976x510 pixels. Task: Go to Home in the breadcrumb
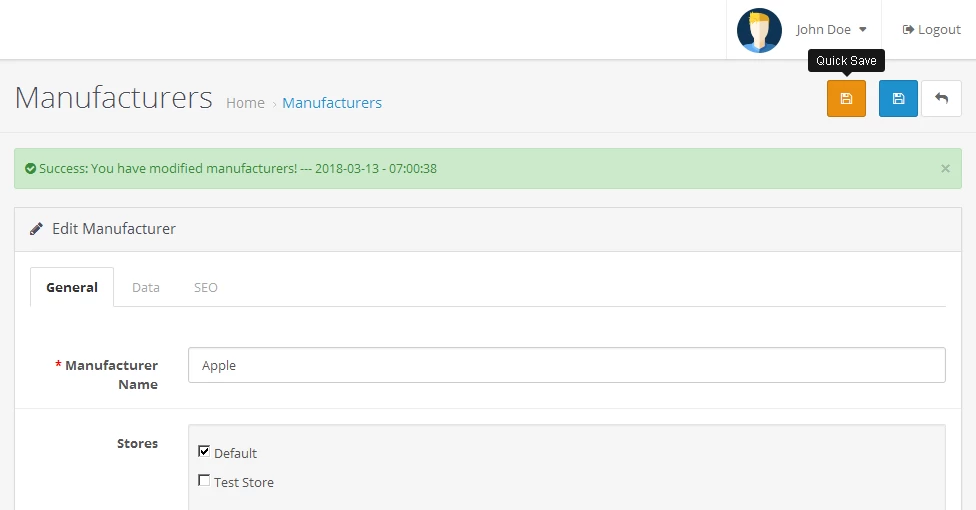pyautogui.click(x=245, y=103)
